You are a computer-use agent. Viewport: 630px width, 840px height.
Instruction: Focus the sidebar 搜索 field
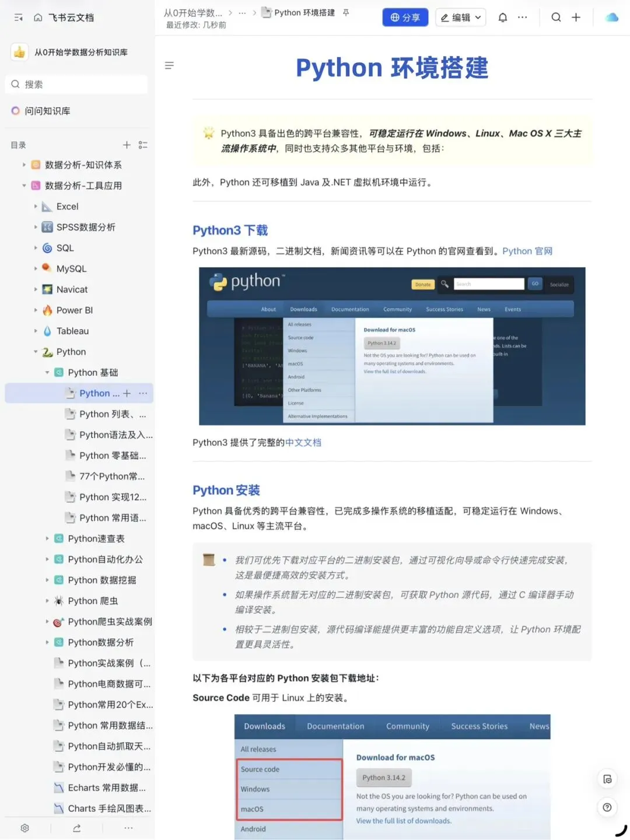click(76, 84)
